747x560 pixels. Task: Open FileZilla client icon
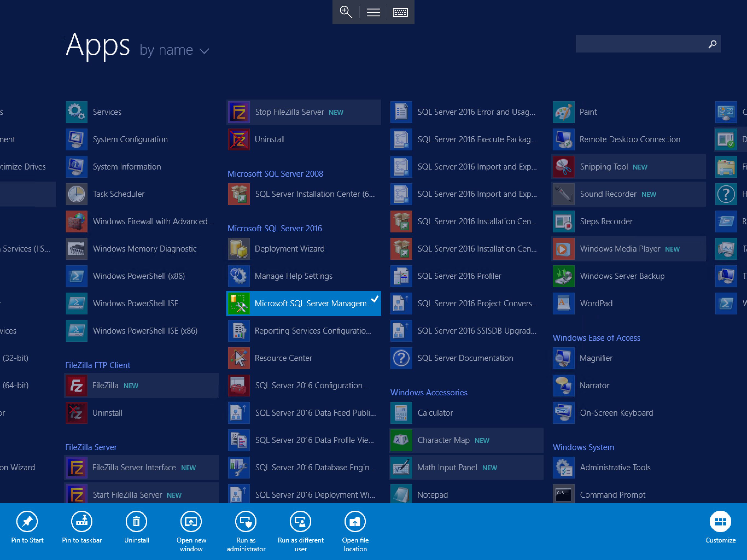[x=76, y=385]
